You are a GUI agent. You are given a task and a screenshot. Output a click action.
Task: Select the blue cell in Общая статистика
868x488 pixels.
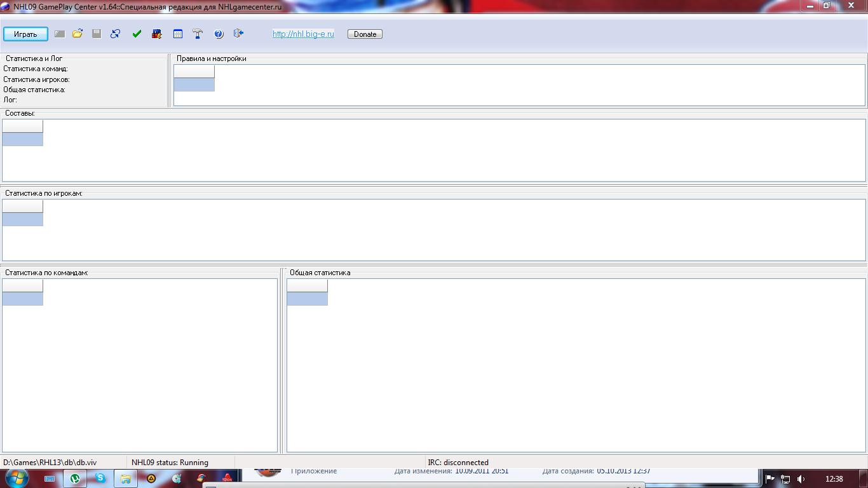[x=307, y=299]
